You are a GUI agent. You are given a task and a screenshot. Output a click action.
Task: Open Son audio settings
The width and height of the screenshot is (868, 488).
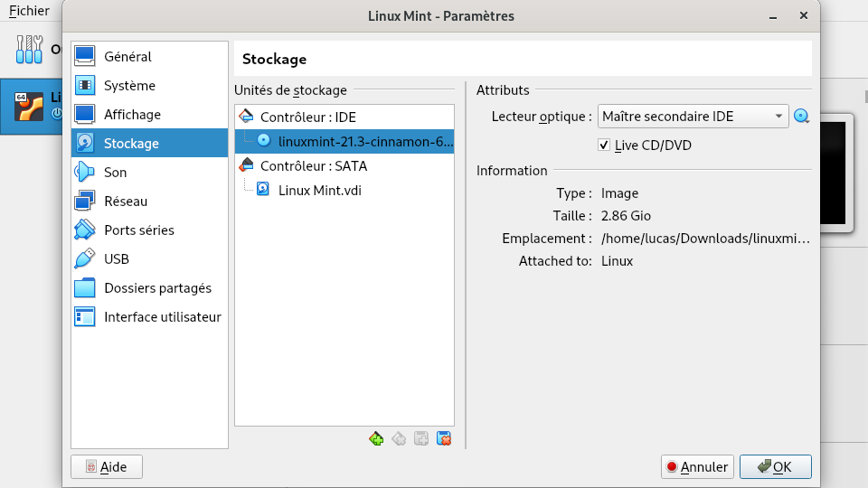tap(115, 173)
